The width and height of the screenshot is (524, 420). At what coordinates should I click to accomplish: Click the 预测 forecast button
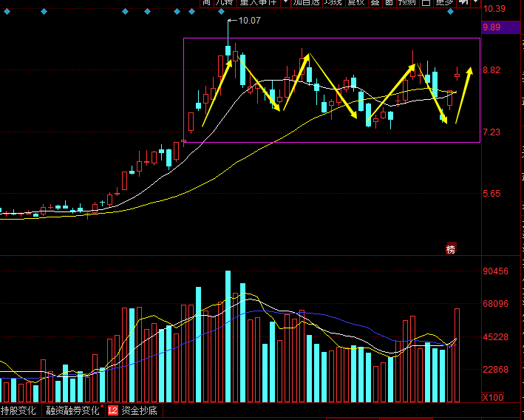[x=406, y=3]
